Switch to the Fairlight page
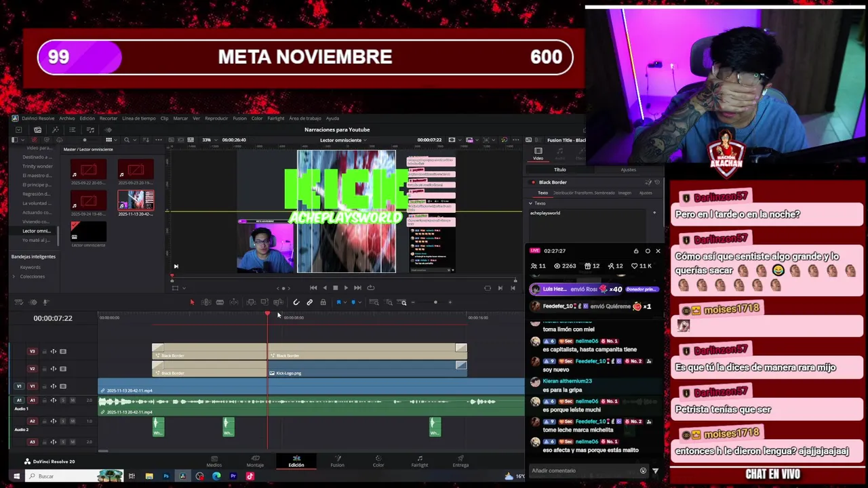Screen dimensions: 868x488 [x=419, y=462]
